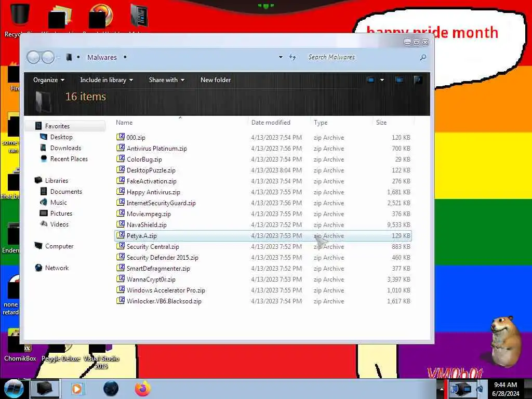Screen dimensions: 532x399
Task: Sort by Date modified column header
Action: 271,123
